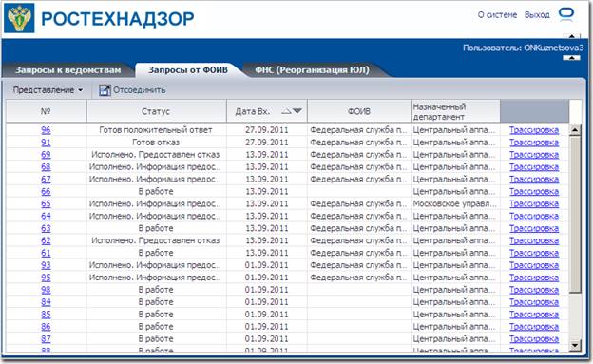Sort descending using the Дата Вх. down arrow

coord(297,111)
